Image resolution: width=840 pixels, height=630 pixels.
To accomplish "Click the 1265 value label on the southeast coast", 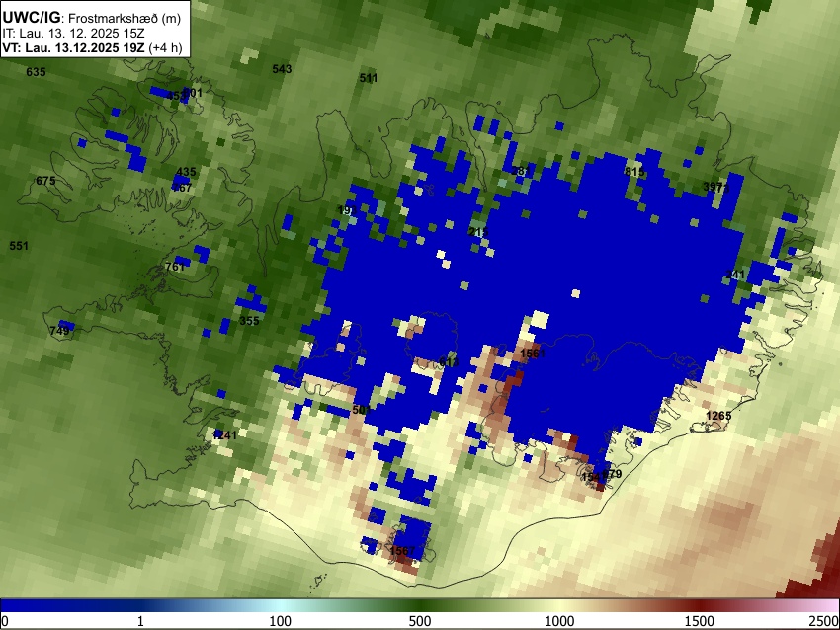I will (718, 416).
